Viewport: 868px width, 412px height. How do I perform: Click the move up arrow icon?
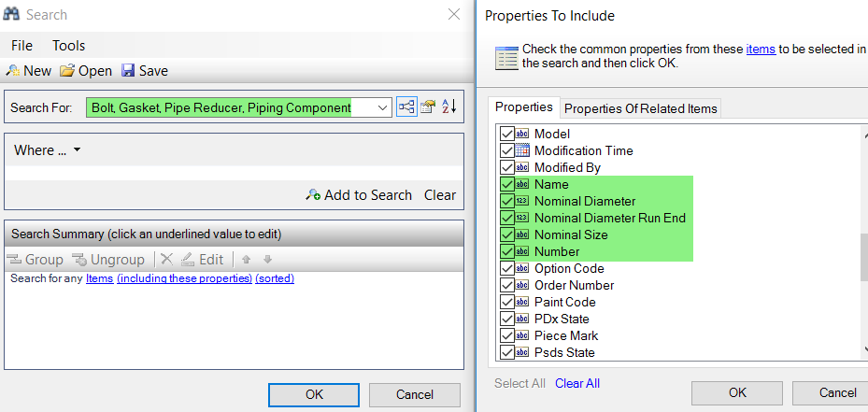[247, 259]
